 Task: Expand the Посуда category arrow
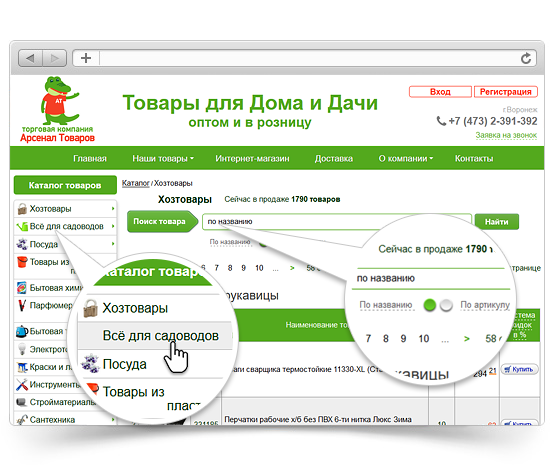(113, 244)
